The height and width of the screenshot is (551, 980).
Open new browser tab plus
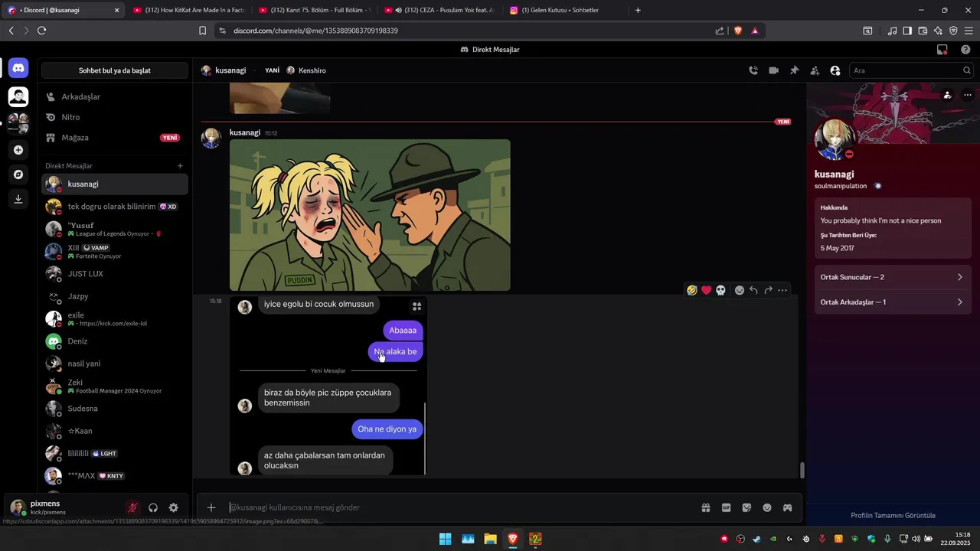point(638,10)
